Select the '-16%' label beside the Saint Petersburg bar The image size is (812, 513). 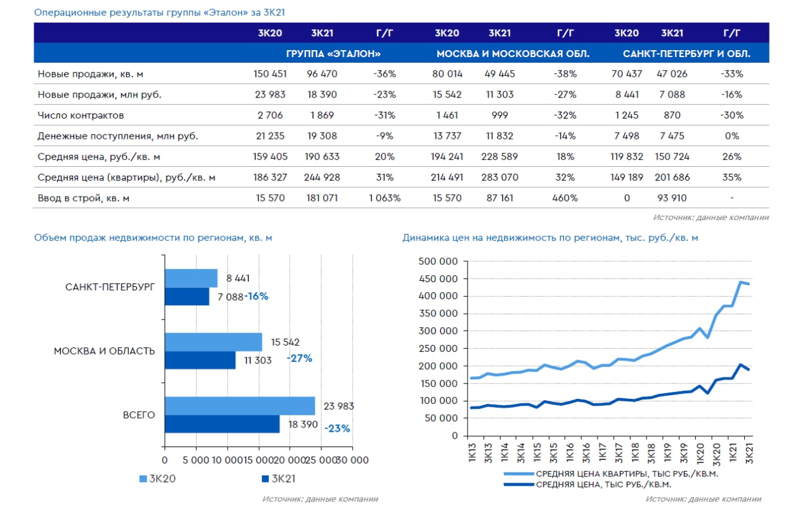pos(257,297)
